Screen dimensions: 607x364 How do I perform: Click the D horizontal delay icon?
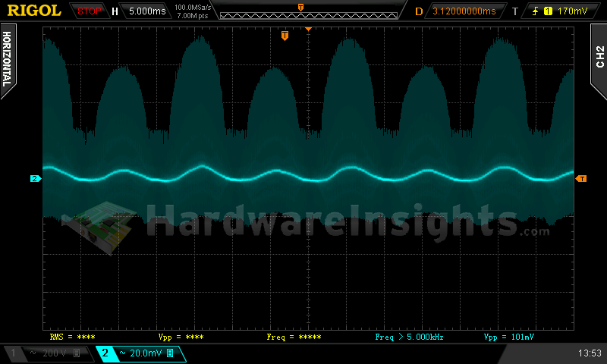[x=419, y=11]
